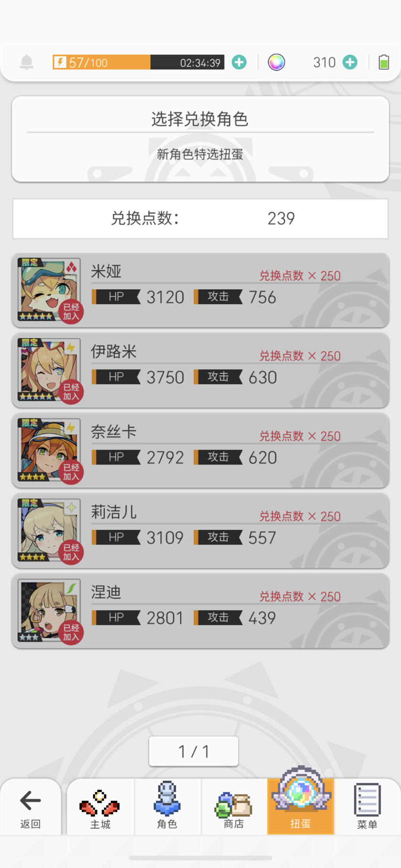The image size is (401, 868).
Task: Tap the notification bell icon
Action: point(27,62)
